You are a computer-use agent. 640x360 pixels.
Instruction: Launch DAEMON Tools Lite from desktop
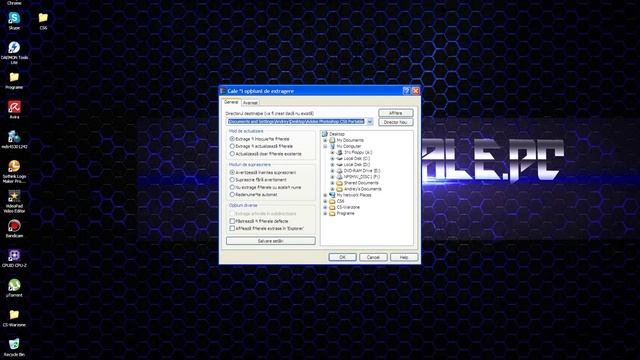[x=14, y=48]
